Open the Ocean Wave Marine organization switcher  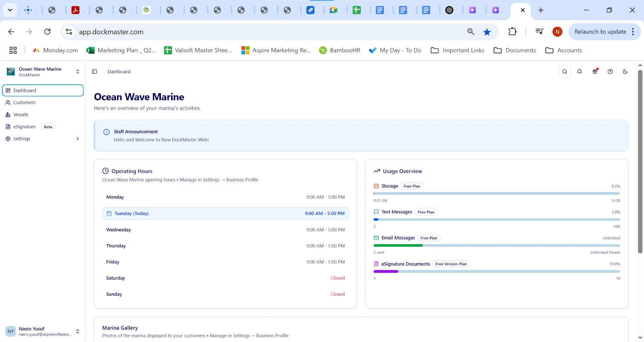point(43,72)
